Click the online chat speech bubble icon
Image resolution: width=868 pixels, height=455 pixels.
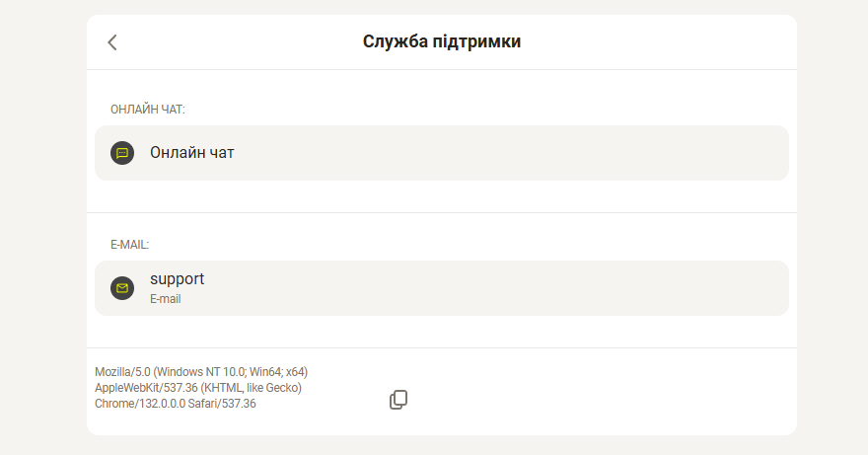point(122,153)
